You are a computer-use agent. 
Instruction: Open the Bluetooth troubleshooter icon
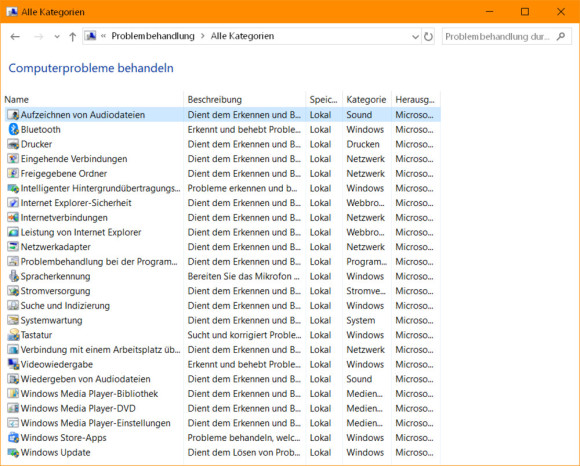(x=14, y=129)
